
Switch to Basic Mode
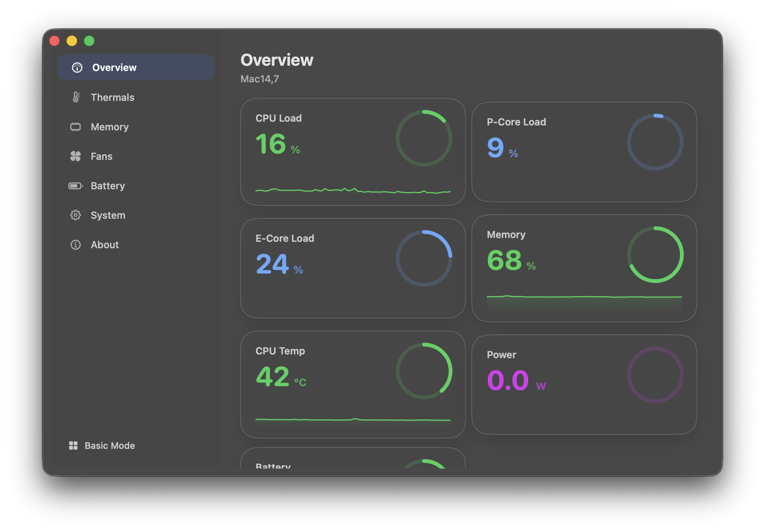109,445
